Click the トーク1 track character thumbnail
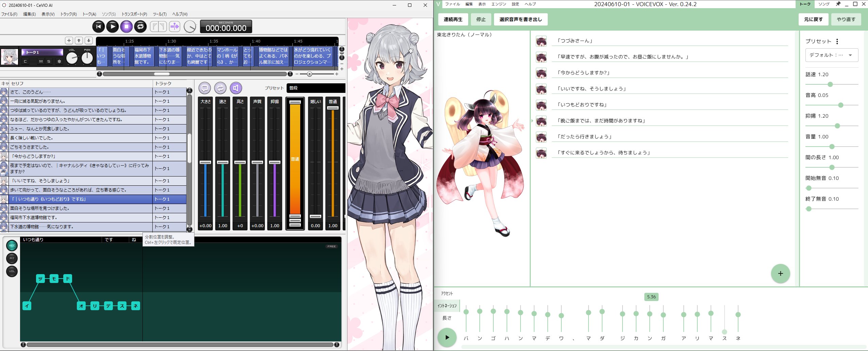The image size is (868, 351). pos(10,57)
